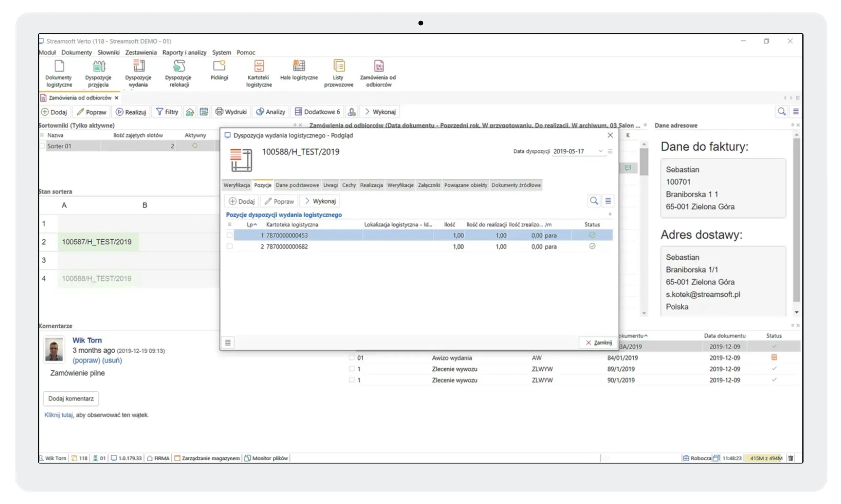
Task: Open the Raporty i analizy menu
Action: [184, 52]
